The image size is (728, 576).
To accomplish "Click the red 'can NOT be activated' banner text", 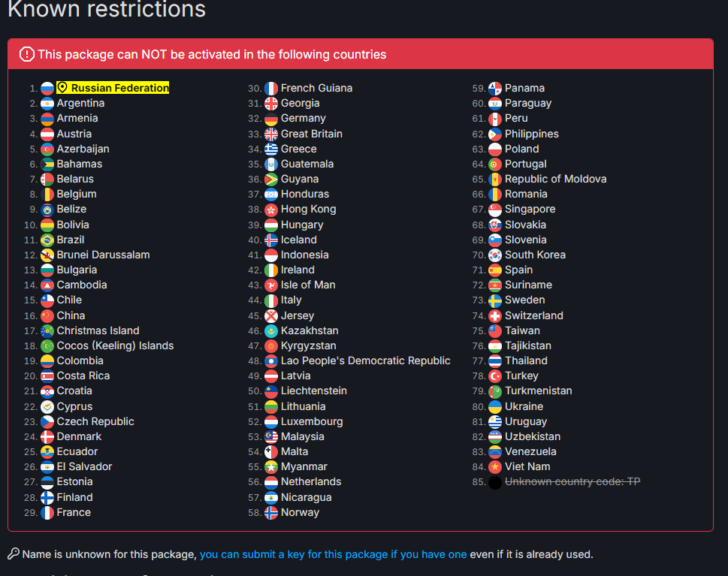I will pos(212,54).
